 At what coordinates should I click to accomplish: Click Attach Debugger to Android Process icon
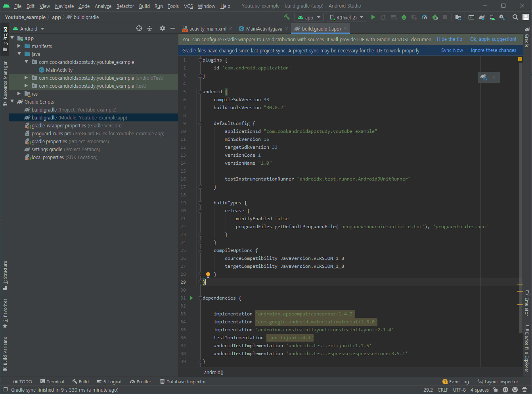click(435, 17)
